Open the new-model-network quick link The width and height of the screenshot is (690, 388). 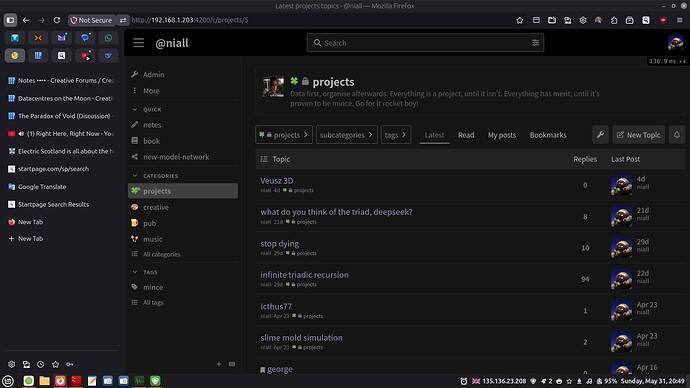tap(176, 157)
